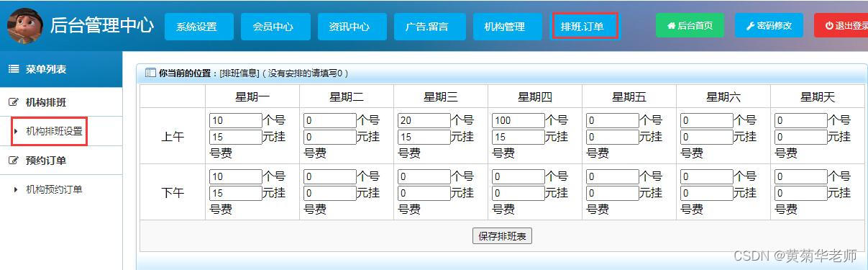
Task: Click 星期天 column header
Action: [x=818, y=96]
